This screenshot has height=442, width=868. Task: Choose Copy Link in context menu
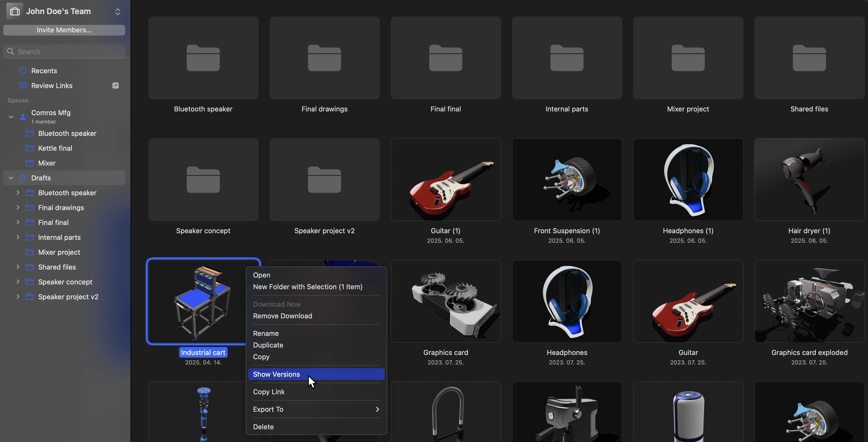316,392
